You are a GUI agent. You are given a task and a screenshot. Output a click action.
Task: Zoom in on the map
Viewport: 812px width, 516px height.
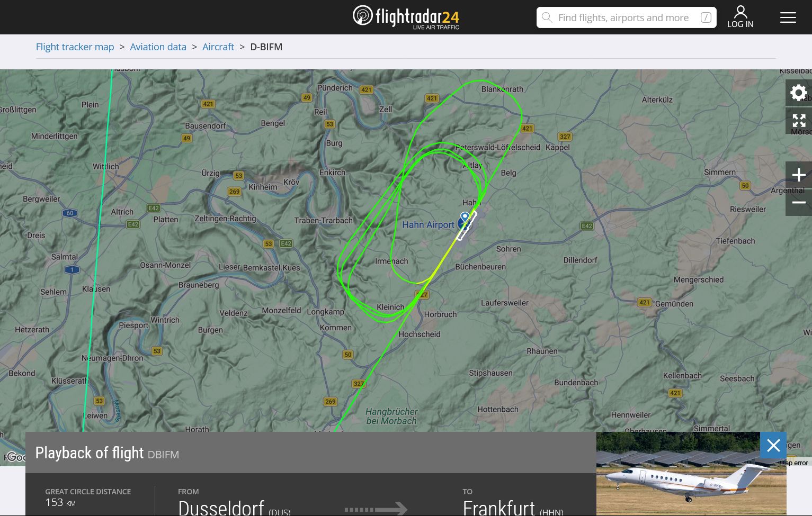799,175
